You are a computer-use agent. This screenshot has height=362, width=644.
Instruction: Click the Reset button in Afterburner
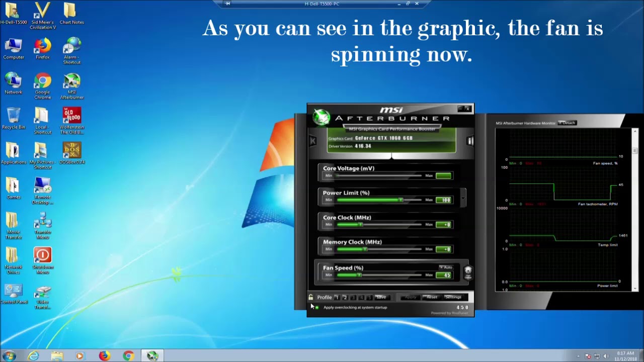tap(432, 297)
